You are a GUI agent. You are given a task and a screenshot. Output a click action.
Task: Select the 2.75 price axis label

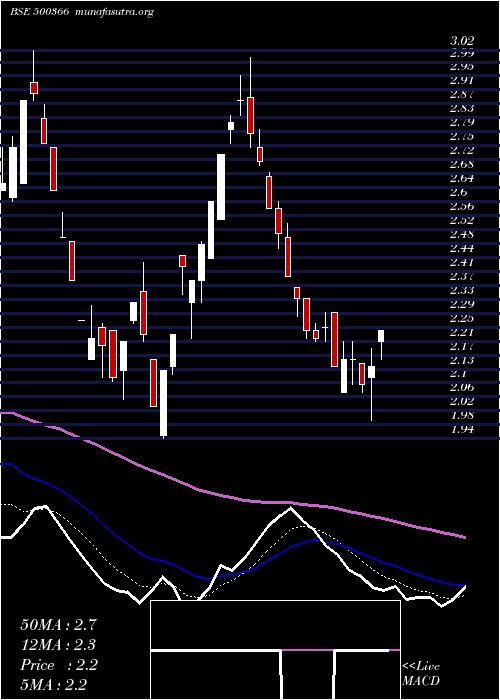click(x=462, y=136)
